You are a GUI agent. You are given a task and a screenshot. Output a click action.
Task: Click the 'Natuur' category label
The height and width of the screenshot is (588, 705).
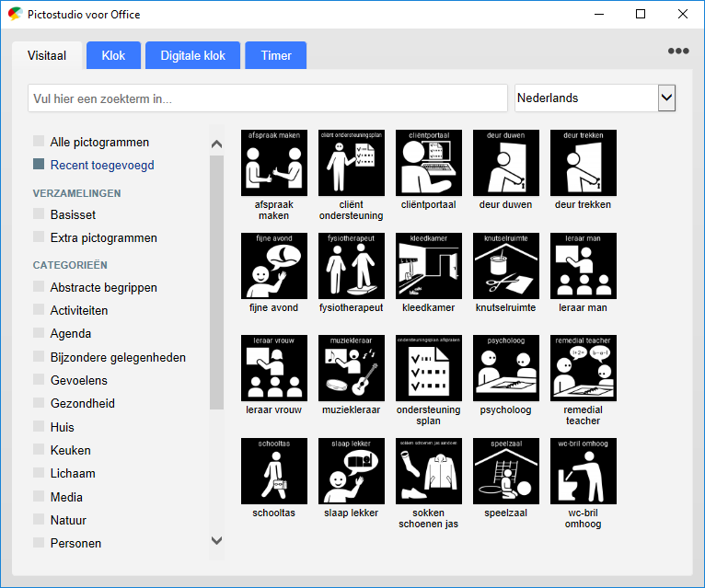(68, 520)
